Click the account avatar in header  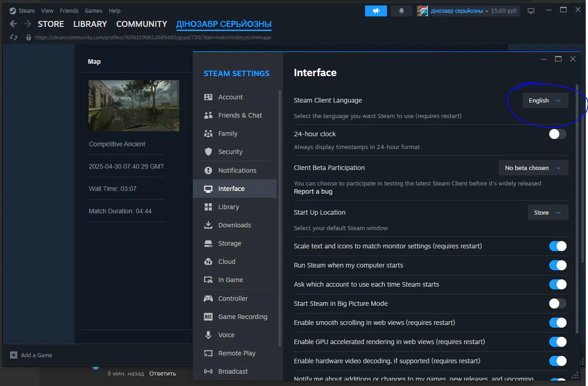[422, 11]
